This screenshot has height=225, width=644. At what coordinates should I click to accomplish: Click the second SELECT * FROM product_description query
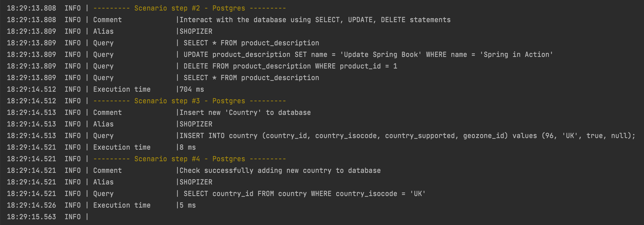coord(251,78)
